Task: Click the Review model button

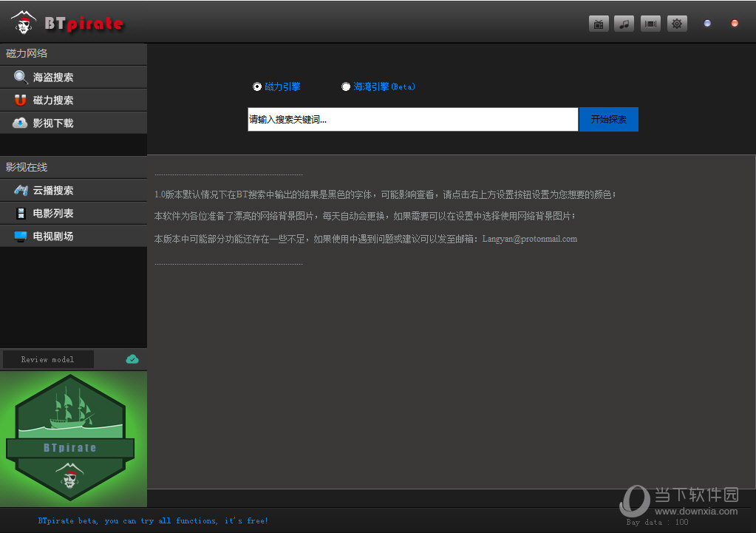Action: tap(48, 359)
